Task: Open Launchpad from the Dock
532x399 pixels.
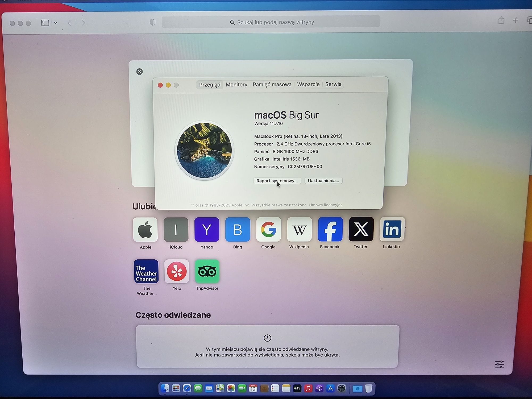Action: pos(176,388)
